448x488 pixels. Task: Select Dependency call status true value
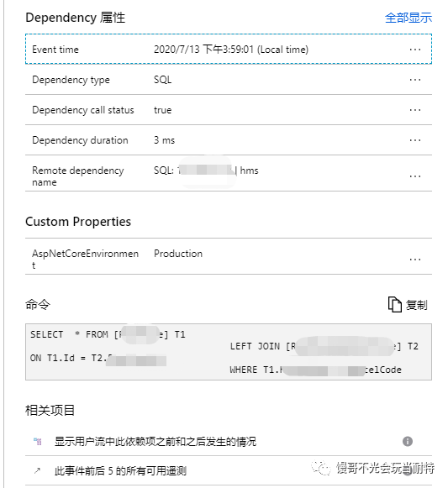point(162,110)
